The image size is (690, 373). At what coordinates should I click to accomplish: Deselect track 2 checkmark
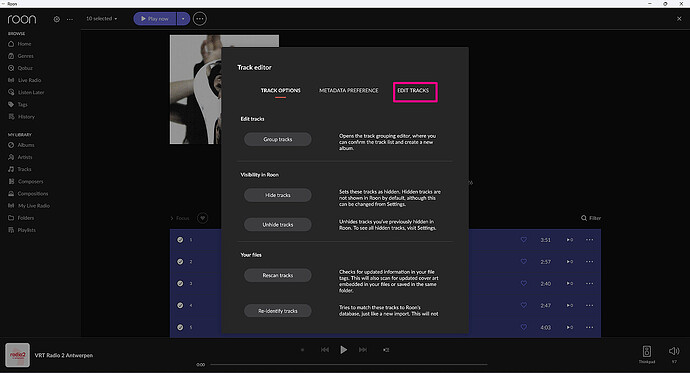click(180, 262)
